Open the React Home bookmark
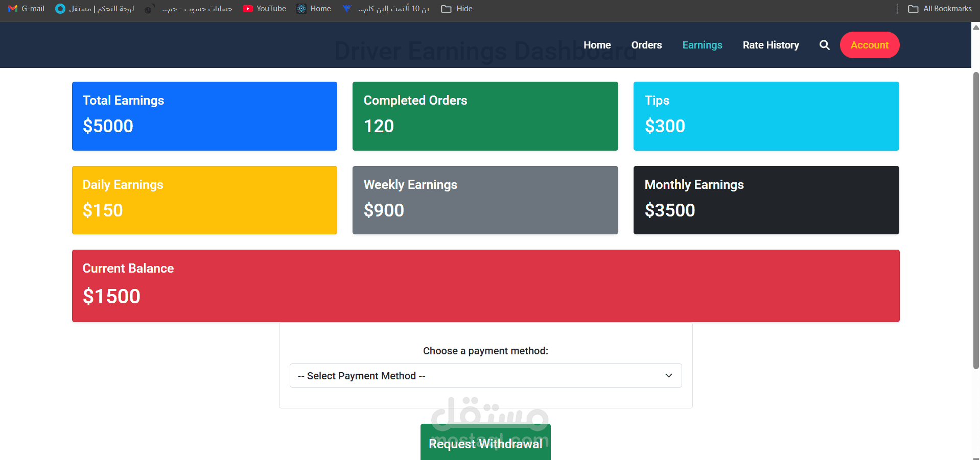980x460 pixels. [x=314, y=9]
